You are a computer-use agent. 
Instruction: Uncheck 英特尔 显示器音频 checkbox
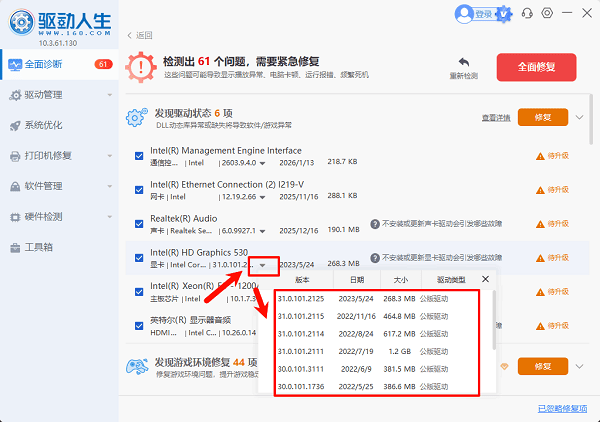click(139, 326)
